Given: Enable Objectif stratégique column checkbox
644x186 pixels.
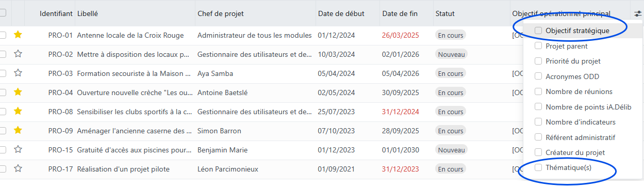Looking at the screenshot, I should (538, 31).
